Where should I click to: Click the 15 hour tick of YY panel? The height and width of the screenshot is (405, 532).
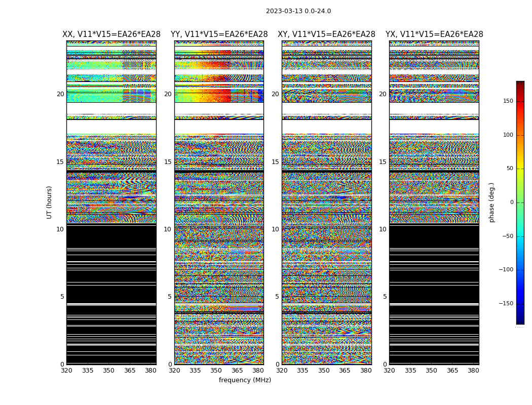pyautogui.click(x=168, y=162)
